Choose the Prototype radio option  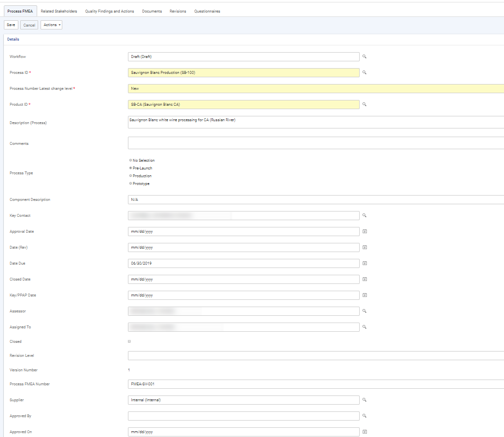coord(130,183)
